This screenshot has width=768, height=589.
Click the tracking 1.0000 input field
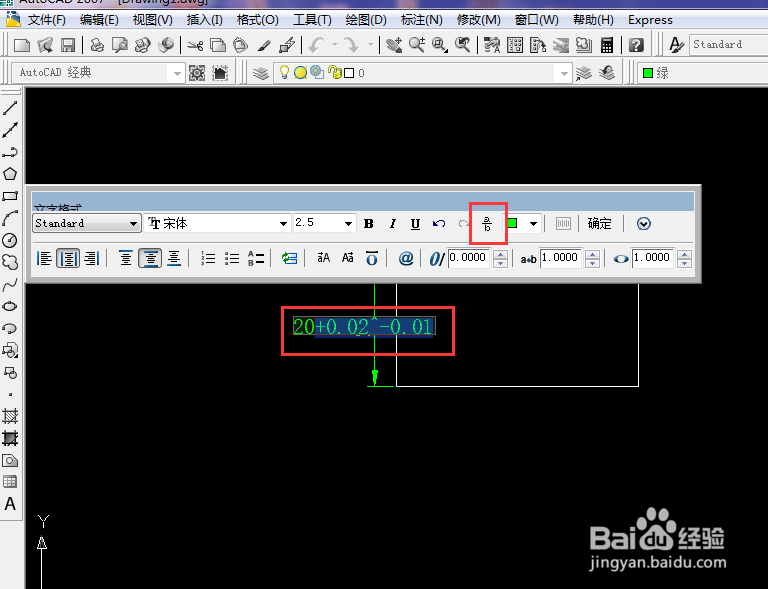(560, 258)
